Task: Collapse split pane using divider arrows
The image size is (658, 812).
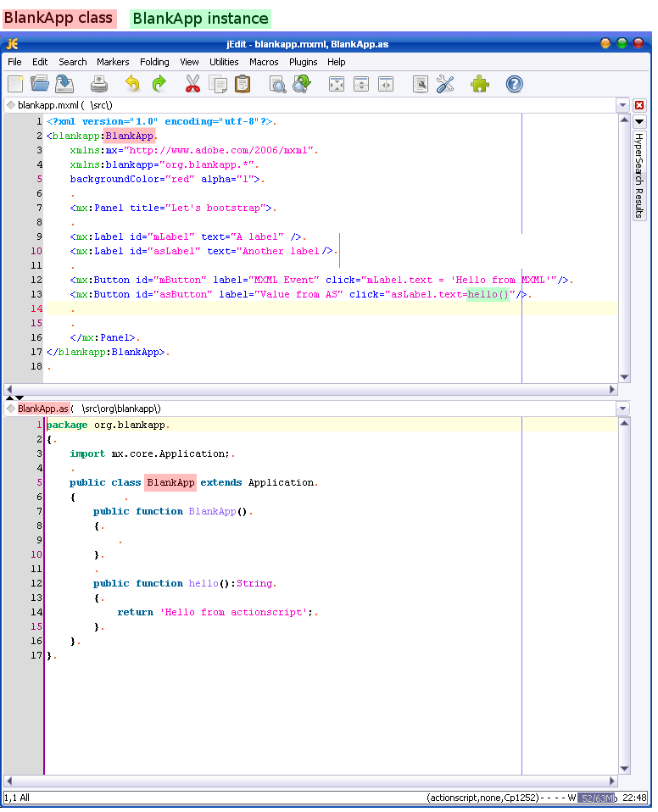Action: pyautogui.click(x=14, y=398)
